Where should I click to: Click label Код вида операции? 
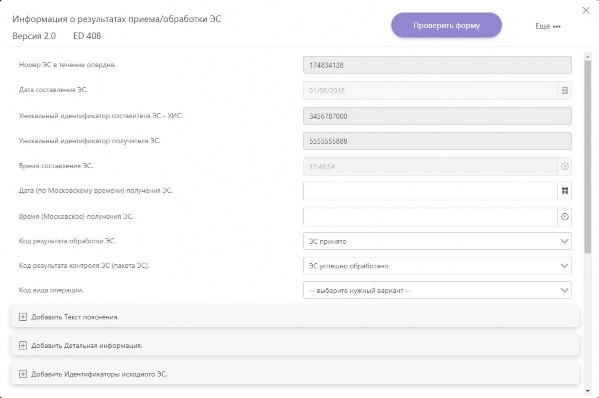click(x=51, y=290)
